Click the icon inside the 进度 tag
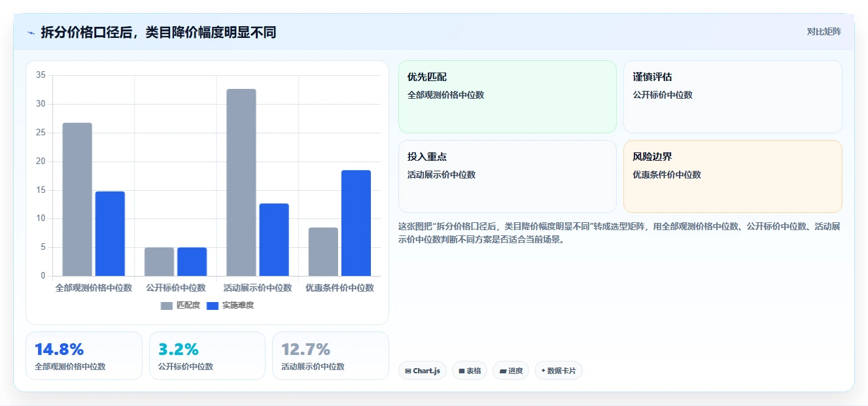Screen dimensions: 868x406 tap(502, 371)
